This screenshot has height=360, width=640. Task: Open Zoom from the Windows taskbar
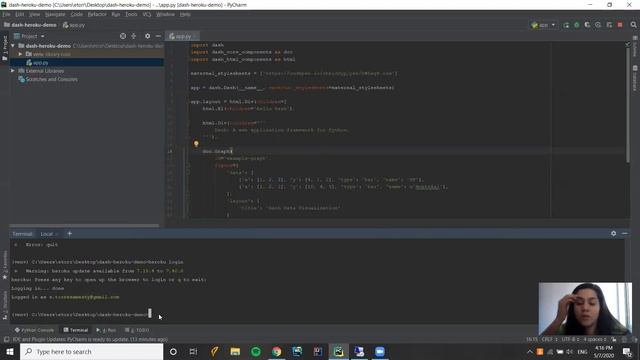pos(380,351)
